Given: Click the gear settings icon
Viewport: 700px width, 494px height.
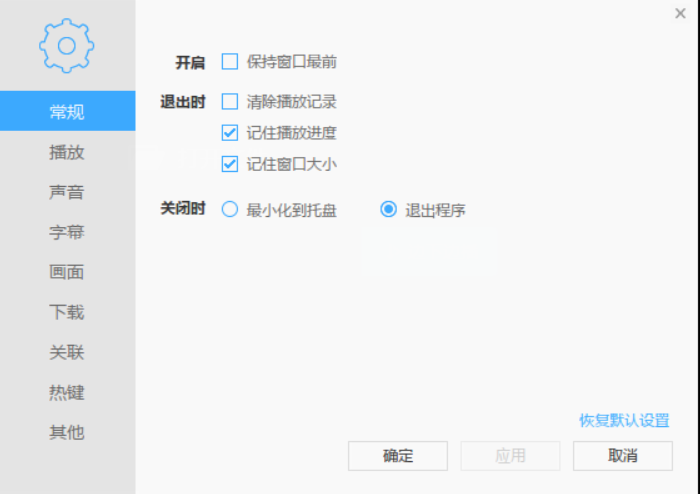Looking at the screenshot, I should (67, 45).
